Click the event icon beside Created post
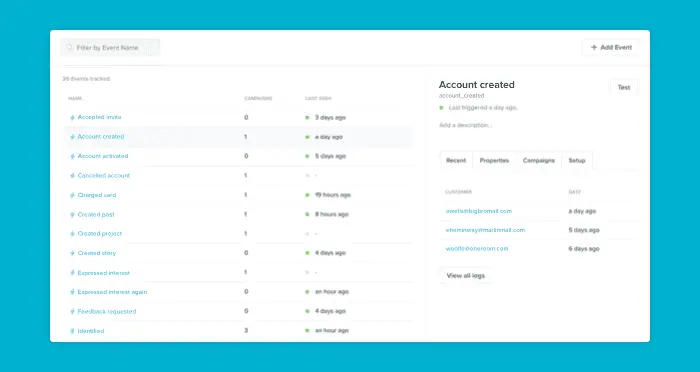The height and width of the screenshot is (372, 700). [72, 215]
